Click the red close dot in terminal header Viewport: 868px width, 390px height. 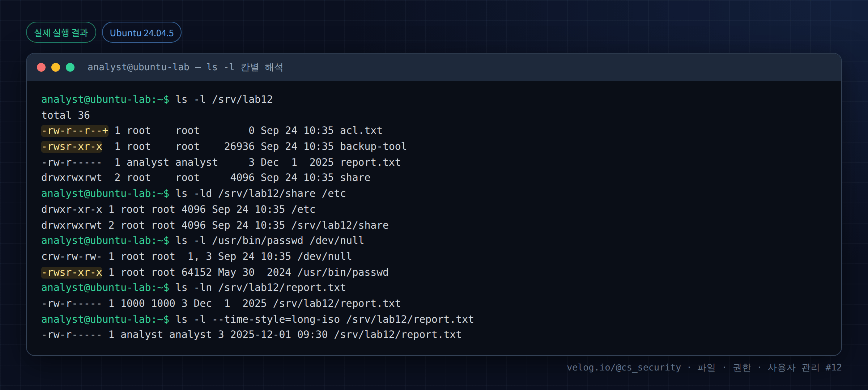41,67
